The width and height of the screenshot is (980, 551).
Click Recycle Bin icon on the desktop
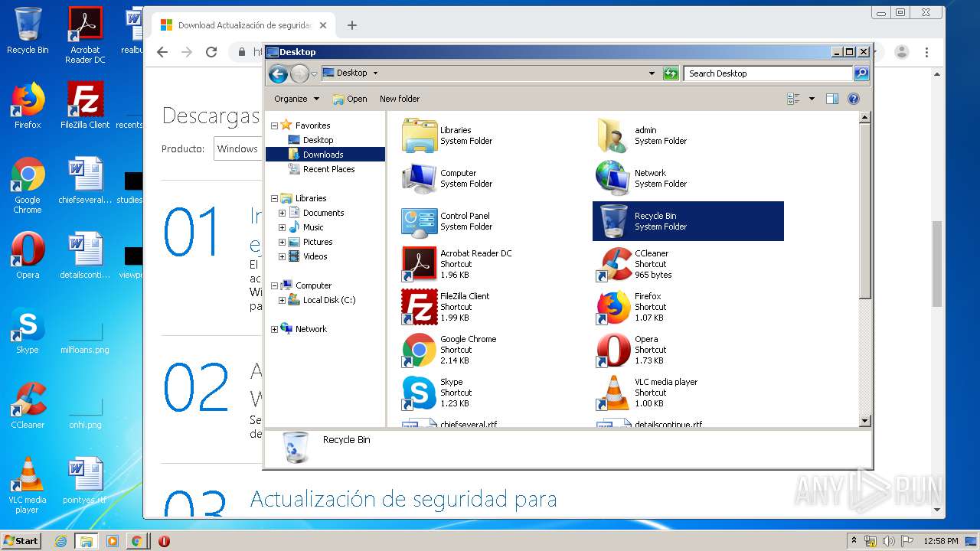28,31
